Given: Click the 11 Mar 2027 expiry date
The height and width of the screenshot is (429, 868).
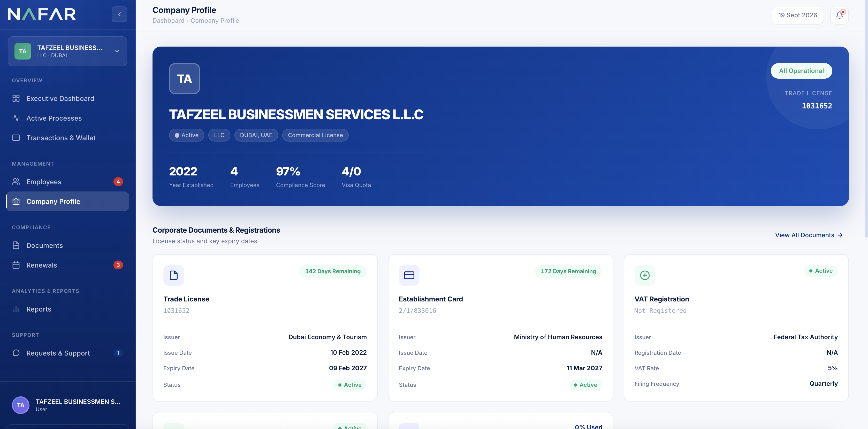Looking at the screenshot, I should click(584, 368).
